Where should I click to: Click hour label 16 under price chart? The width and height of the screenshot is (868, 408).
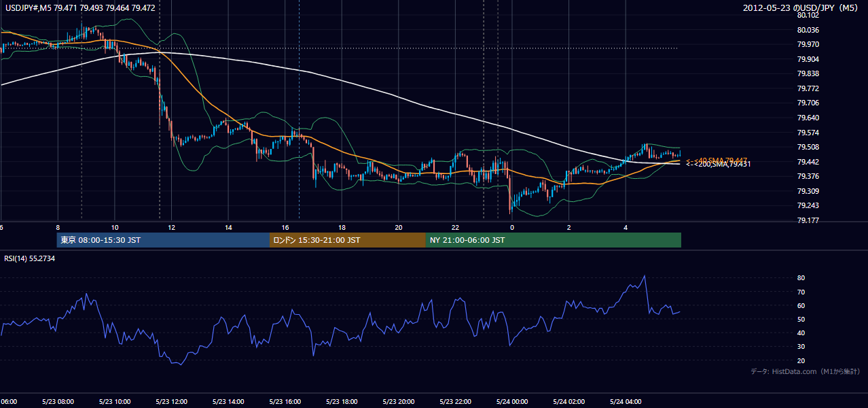coord(285,228)
